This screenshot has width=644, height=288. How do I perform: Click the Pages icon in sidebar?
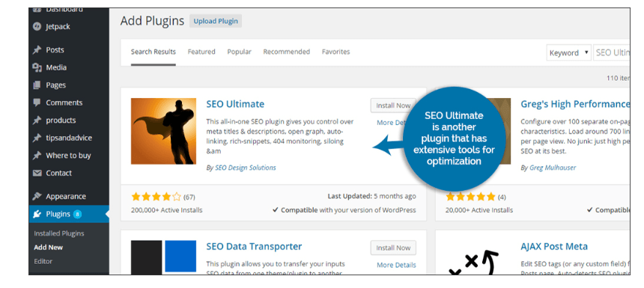coord(37,85)
